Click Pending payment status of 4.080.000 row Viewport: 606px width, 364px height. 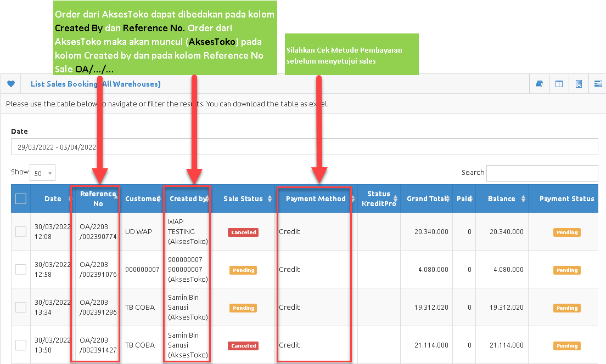click(567, 270)
